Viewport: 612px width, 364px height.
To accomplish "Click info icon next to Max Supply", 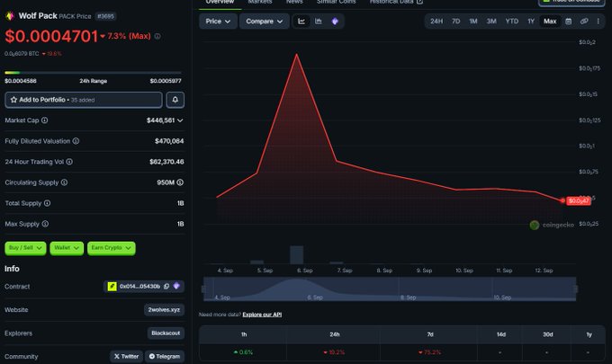I will point(45,224).
